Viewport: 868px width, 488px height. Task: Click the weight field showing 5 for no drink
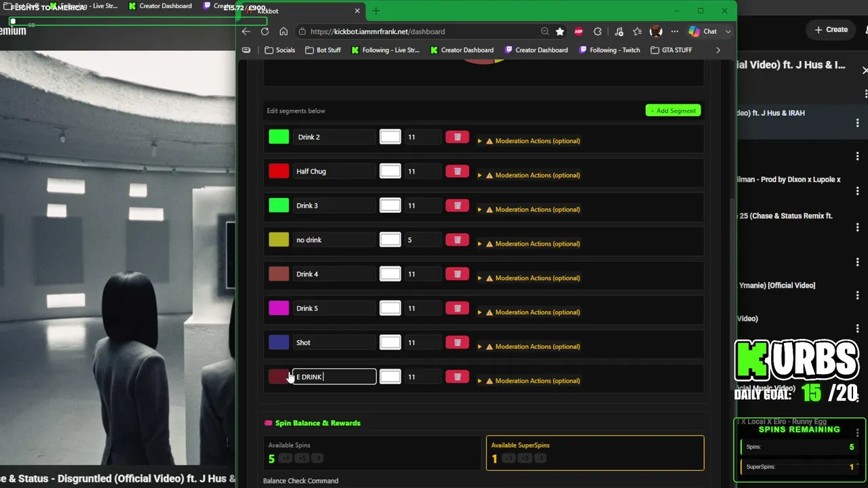click(422, 239)
